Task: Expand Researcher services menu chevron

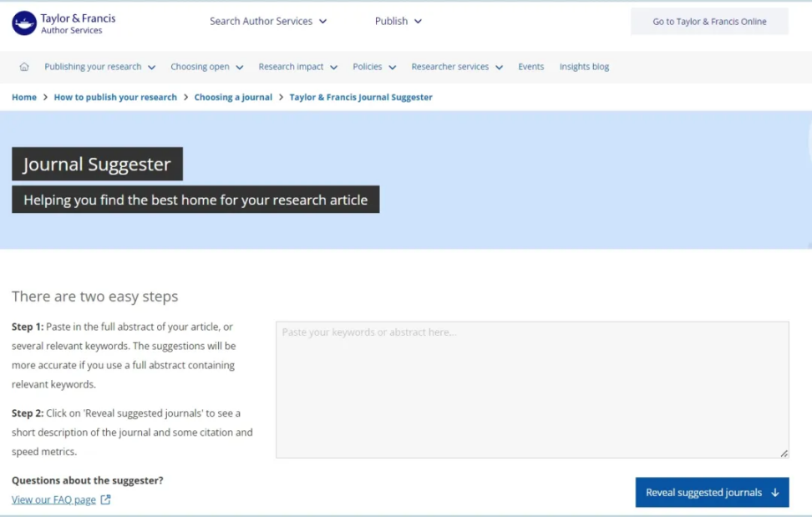Action: click(x=500, y=68)
